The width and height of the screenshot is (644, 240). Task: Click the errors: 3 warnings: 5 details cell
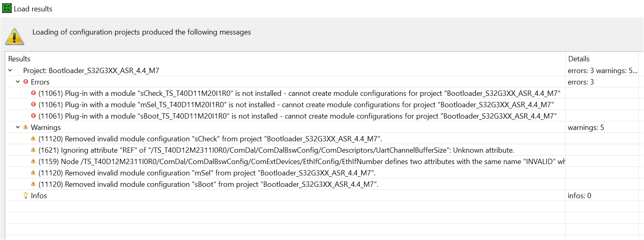pyautogui.click(x=601, y=70)
